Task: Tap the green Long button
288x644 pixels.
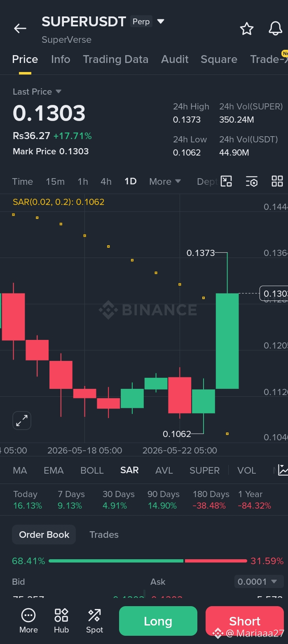Action: coord(158,621)
